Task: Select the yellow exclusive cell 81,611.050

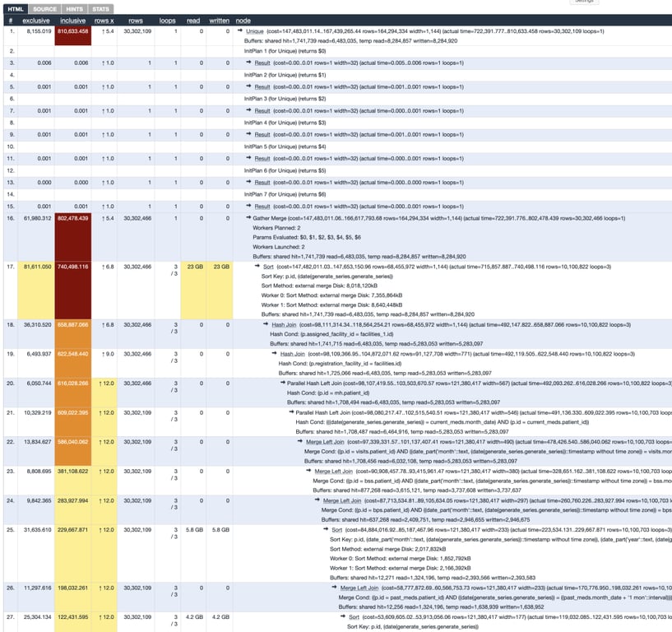Action: click(36, 290)
